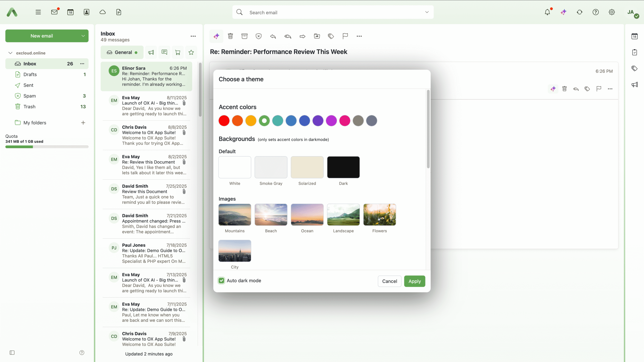Open the Address Book icon in top bar
This screenshot has height=362, width=644.
click(86, 12)
